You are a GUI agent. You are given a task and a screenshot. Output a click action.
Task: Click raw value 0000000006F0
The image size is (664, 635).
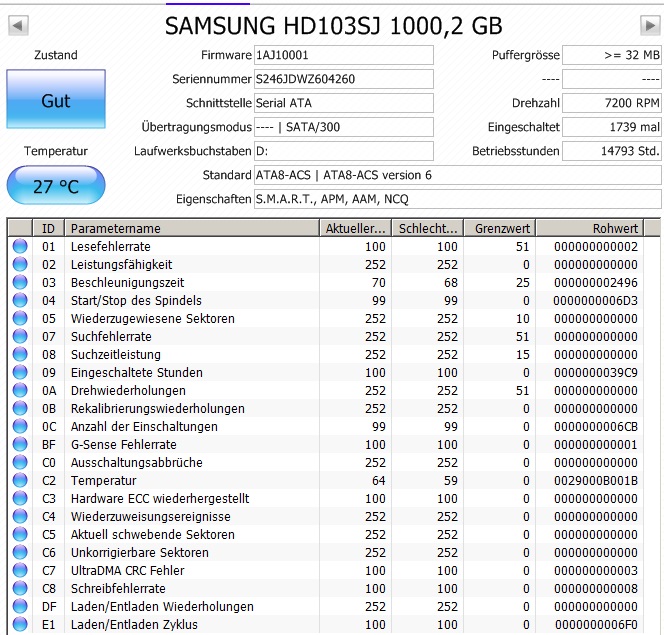[595, 624]
